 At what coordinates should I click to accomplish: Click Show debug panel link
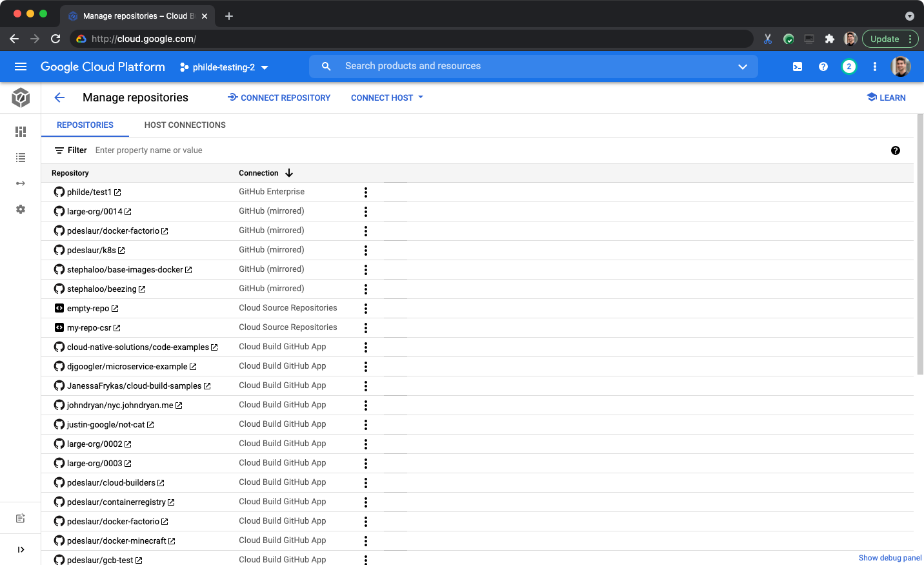[x=890, y=558]
